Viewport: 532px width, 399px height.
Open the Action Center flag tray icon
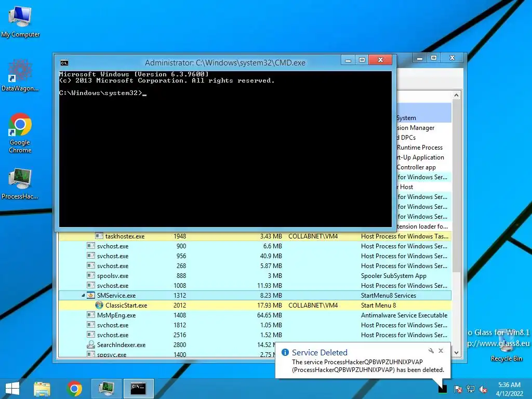[458, 389]
